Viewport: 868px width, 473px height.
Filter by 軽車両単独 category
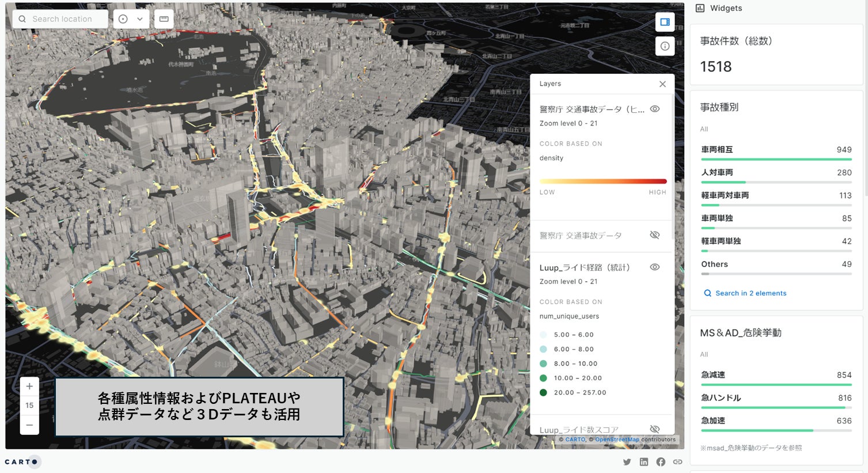point(776,244)
